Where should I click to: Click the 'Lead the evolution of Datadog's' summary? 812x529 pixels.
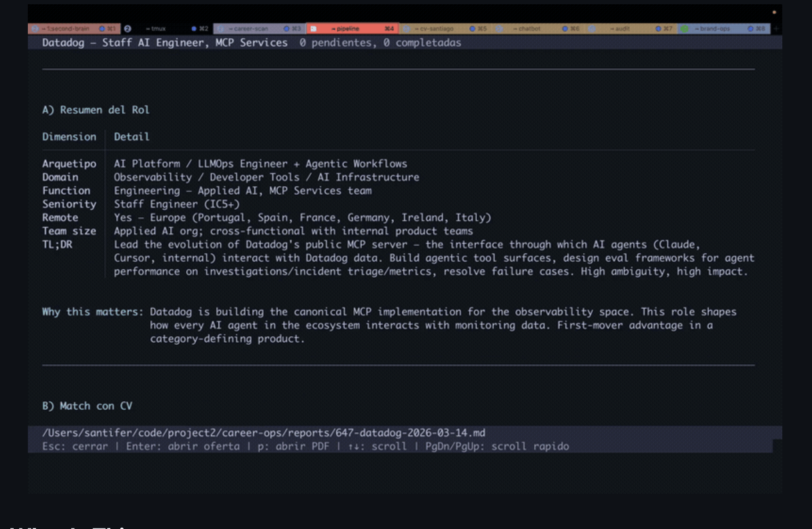(434, 258)
